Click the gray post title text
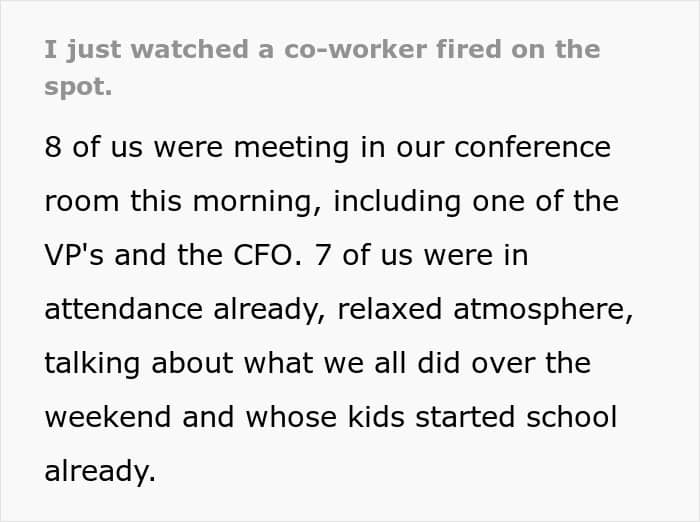The image size is (700, 522). pos(322,50)
